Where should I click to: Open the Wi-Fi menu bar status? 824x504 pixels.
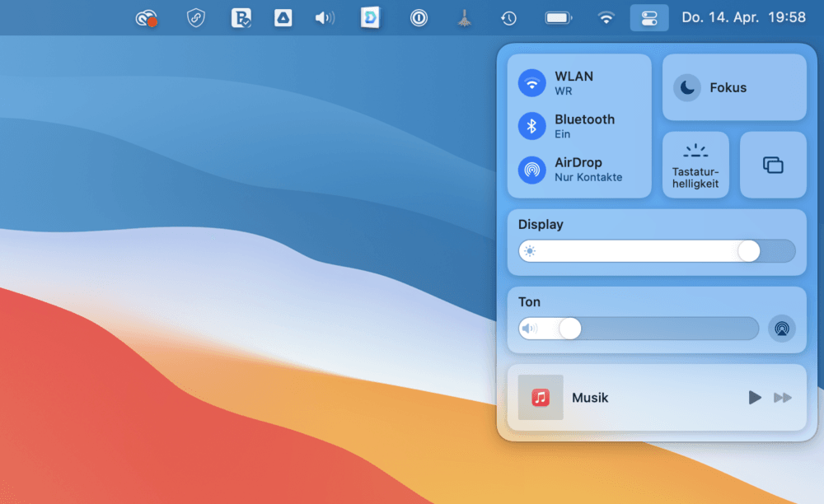pyautogui.click(x=606, y=18)
